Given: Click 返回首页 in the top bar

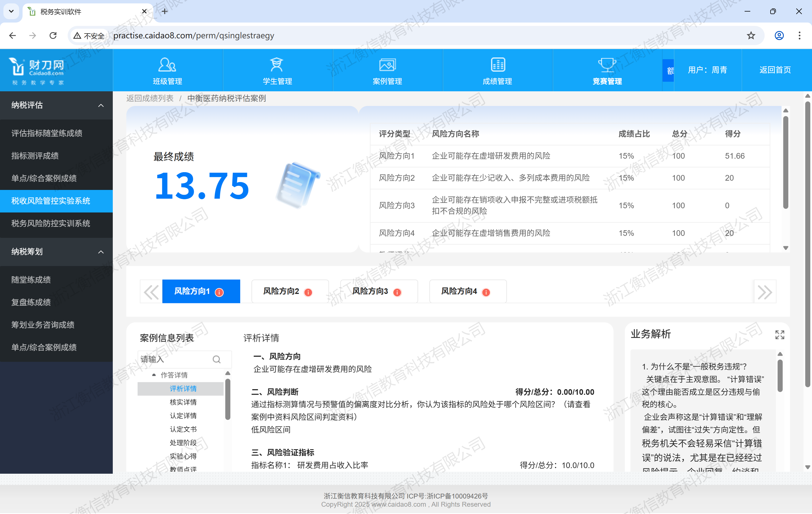Looking at the screenshot, I should [x=775, y=70].
